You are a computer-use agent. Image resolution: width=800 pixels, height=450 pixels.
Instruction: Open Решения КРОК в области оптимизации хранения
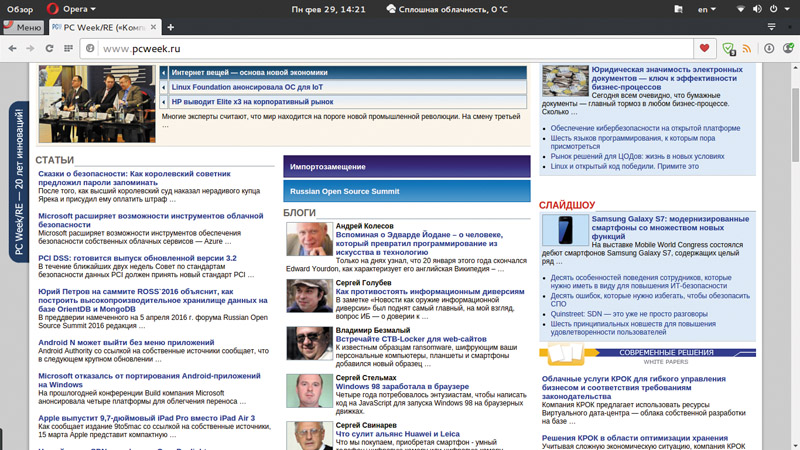tap(635, 438)
